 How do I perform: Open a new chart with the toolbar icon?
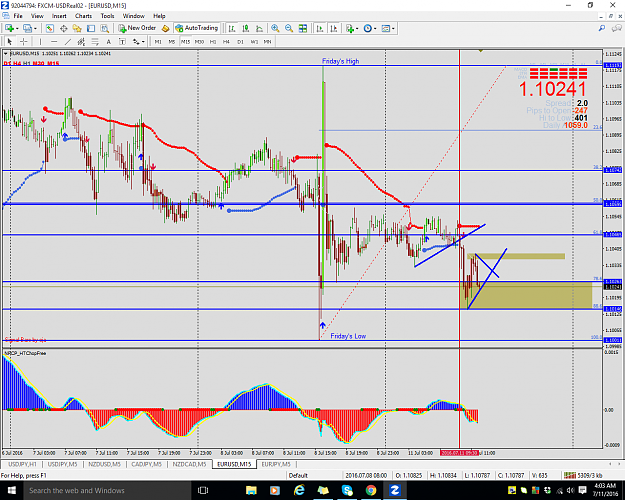(x=10, y=28)
